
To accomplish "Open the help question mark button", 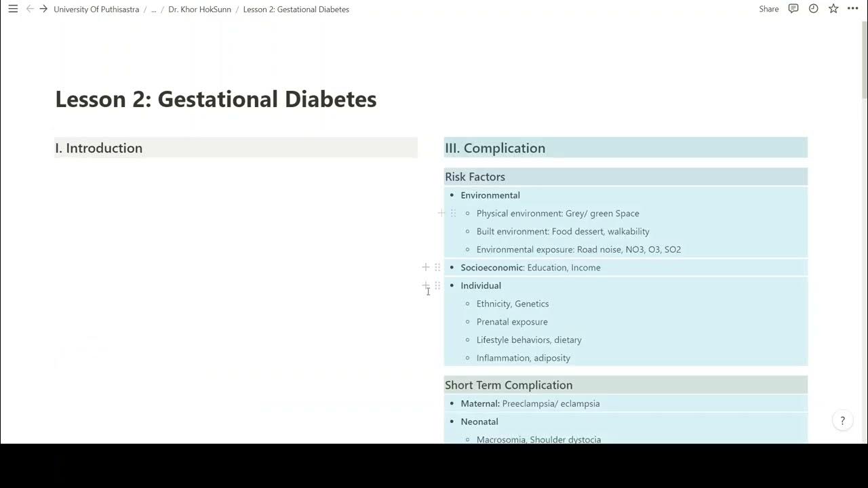I will point(842,421).
